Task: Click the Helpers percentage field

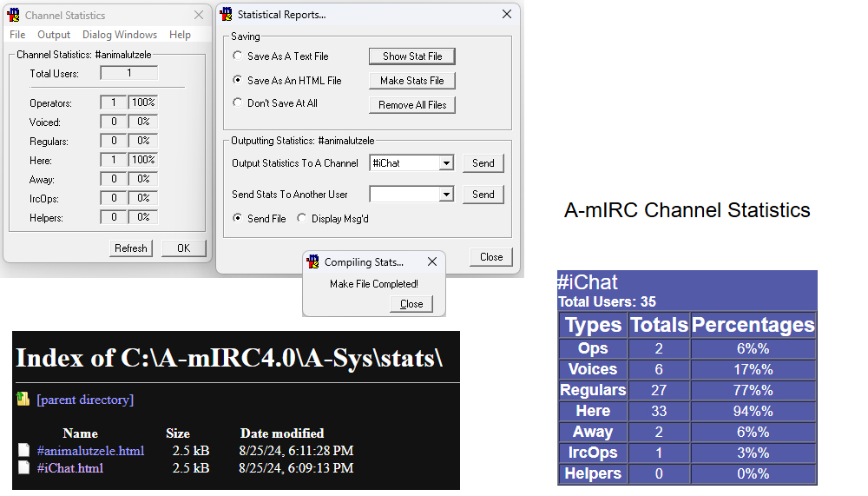Action: coord(143,216)
